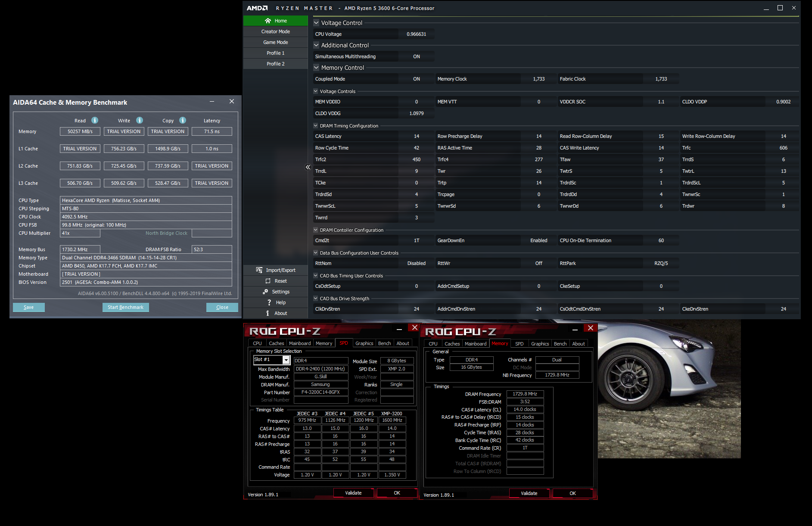Image resolution: width=812 pixels, height=526 pixels.
Task: Click the Help question mark icon
Action: (269, 302)
